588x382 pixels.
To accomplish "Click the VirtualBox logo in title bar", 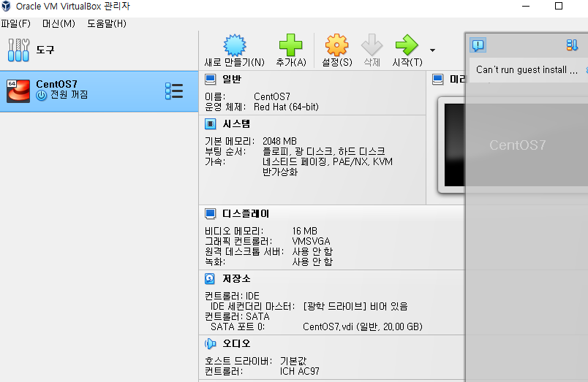I will 6,6.
